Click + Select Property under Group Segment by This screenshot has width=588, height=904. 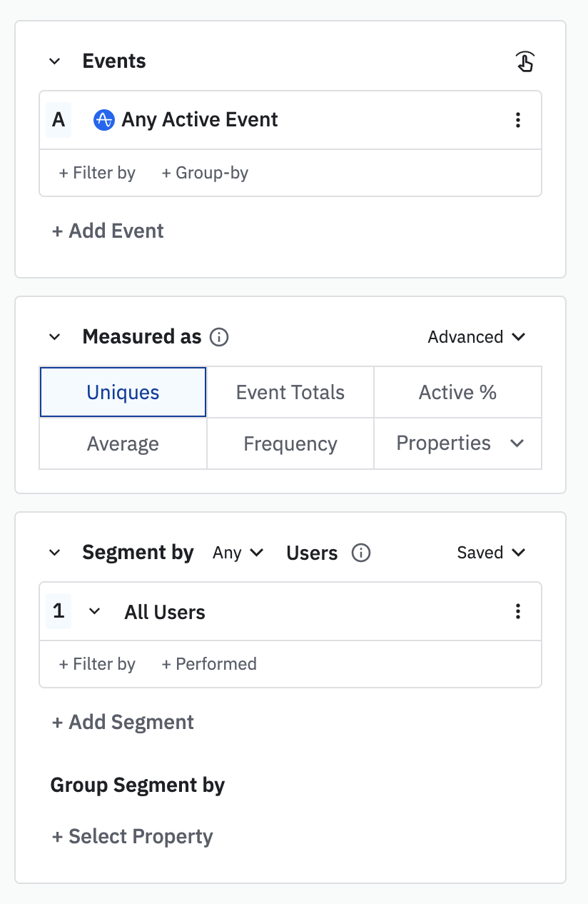(133, 836)
